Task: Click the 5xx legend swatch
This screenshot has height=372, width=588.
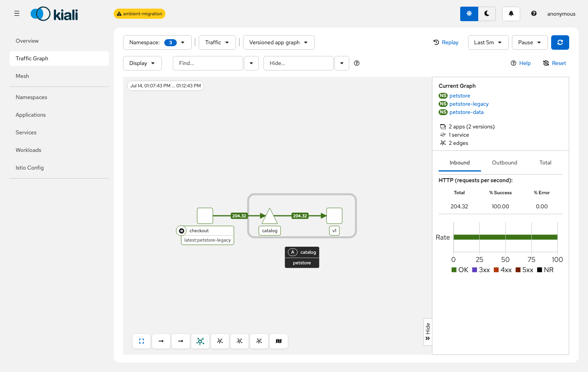Action: 518,270
